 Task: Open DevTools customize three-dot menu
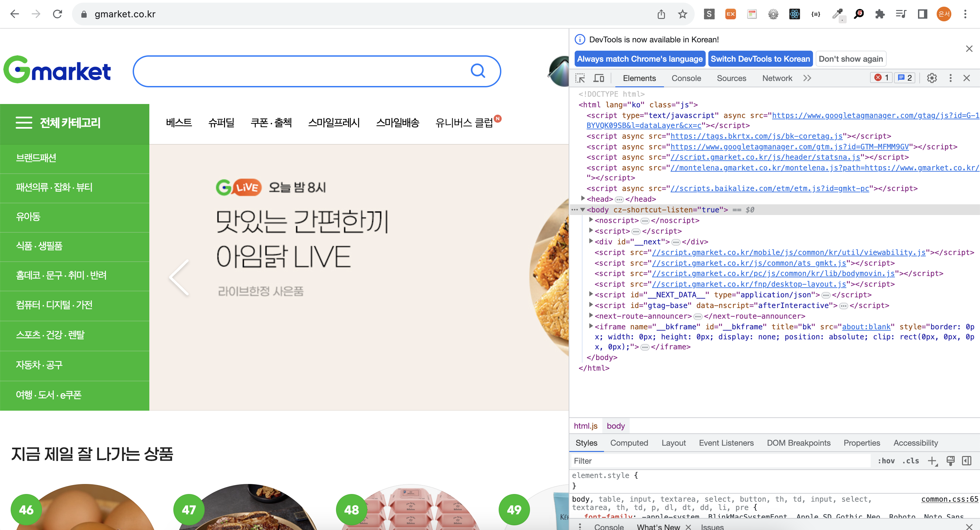point(950,78)
